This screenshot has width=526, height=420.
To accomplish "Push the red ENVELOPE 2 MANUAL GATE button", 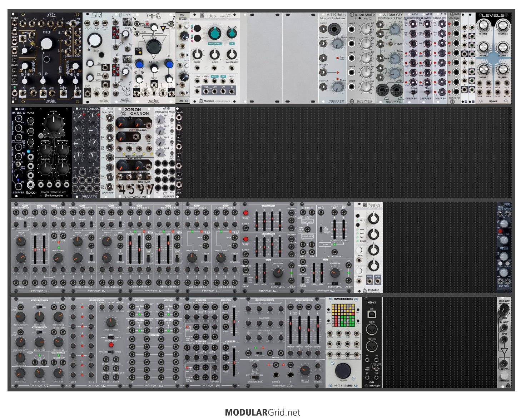I will (x=245, y=239).
